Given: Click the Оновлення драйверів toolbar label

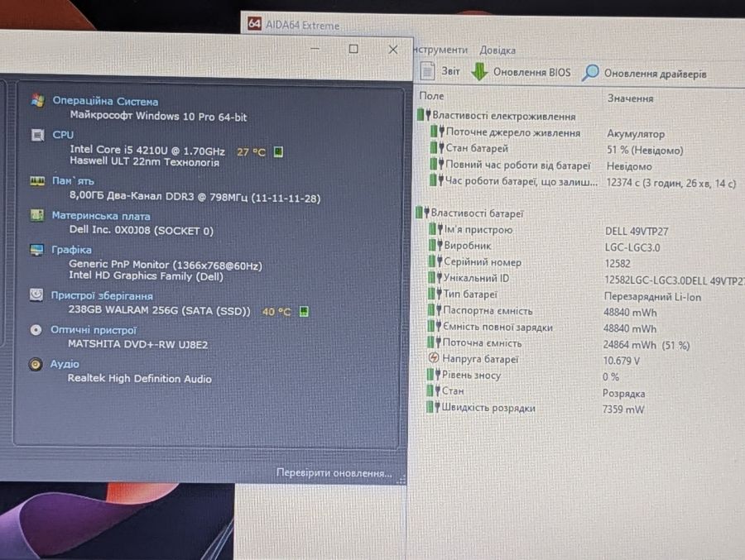Looking at the screenshot, I should [x=656, y=74].
